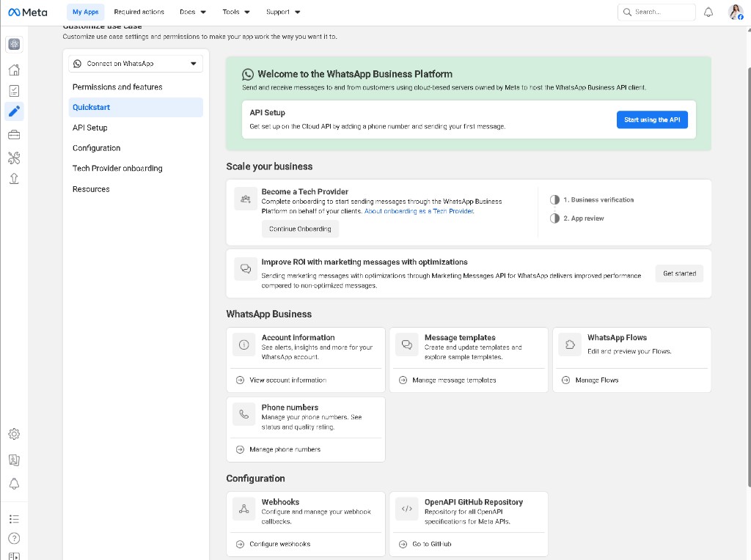Open the Tools dropdown menu
Image resolution: width=751 pixels, height=560 pixels.
coord(236,12)
